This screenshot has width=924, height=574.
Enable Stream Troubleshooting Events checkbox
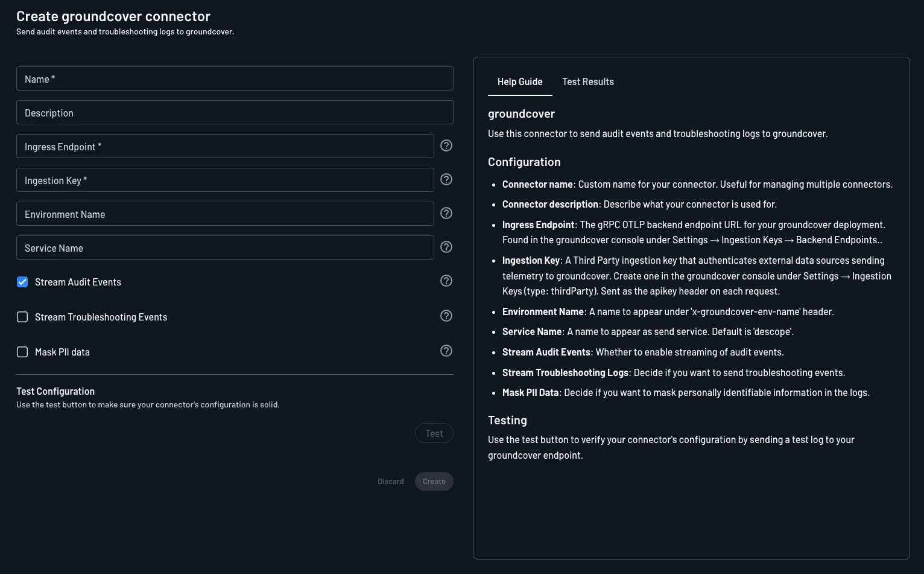(x=22, y=317)
